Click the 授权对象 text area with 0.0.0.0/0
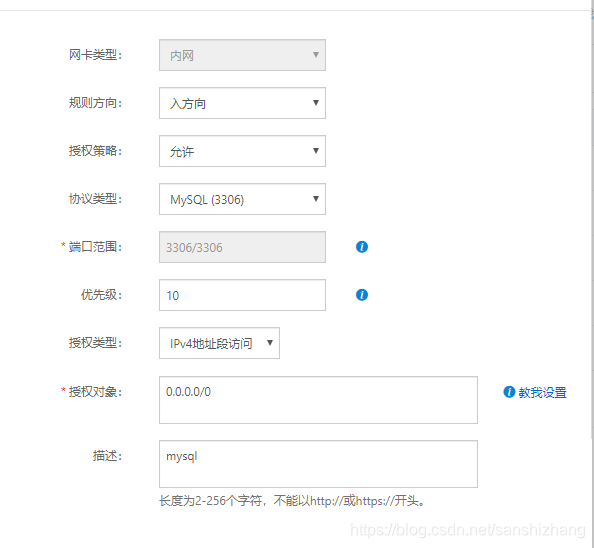The width and height of the screenshot is (594, 548). (318, 400)
